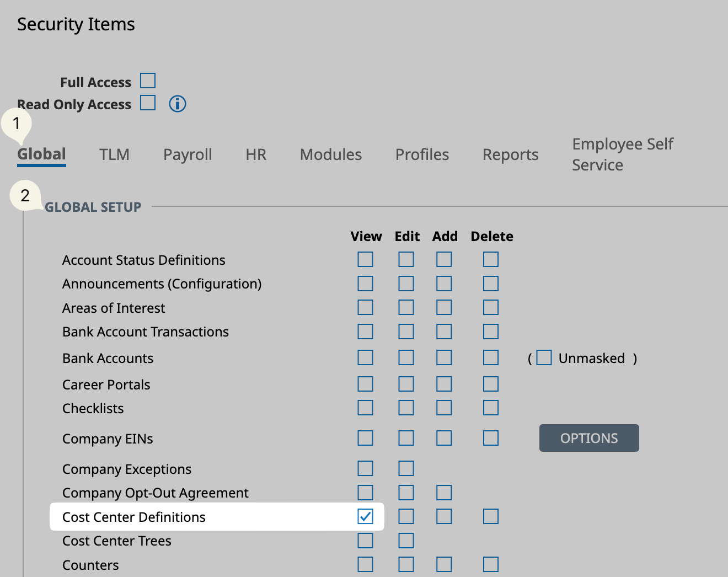Switch to the Reports tab

pos(510,154)
